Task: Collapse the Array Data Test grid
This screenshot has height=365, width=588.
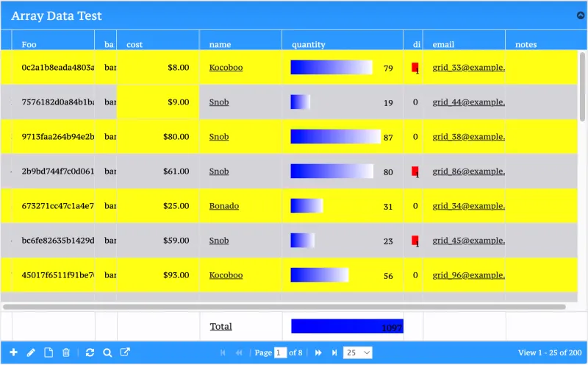Action: point(581,15)
